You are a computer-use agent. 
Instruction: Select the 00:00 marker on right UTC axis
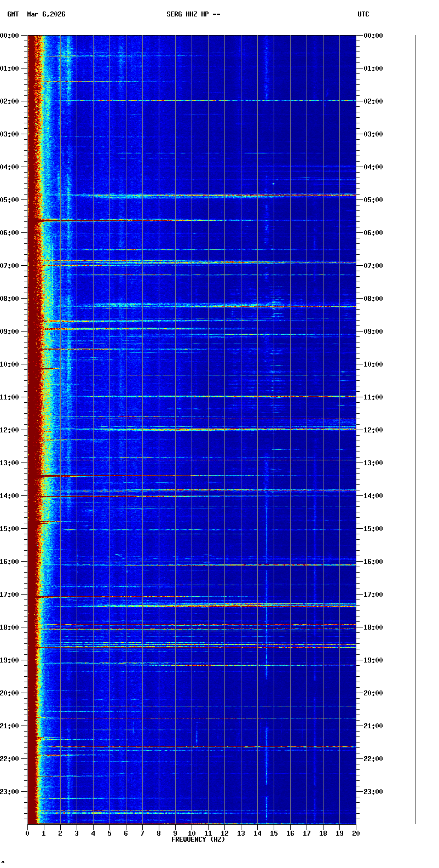point(373,36)
